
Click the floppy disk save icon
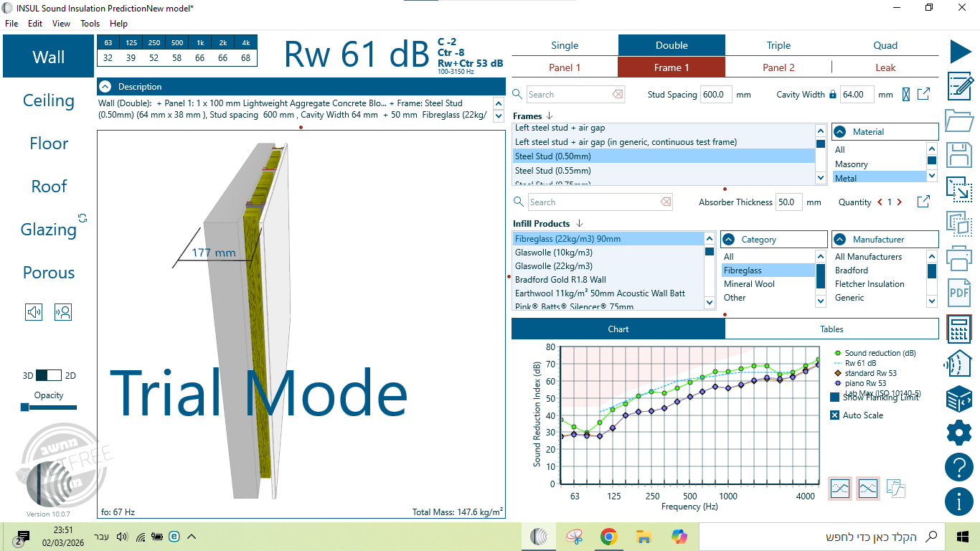click(x=959, y=155)
